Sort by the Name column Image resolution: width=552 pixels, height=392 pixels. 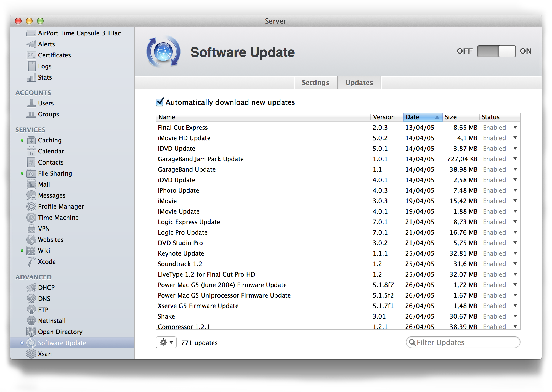pos(263,117)
